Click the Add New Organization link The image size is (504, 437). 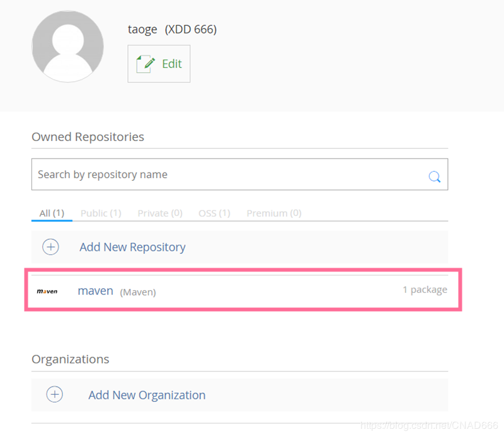pos(147,395)
